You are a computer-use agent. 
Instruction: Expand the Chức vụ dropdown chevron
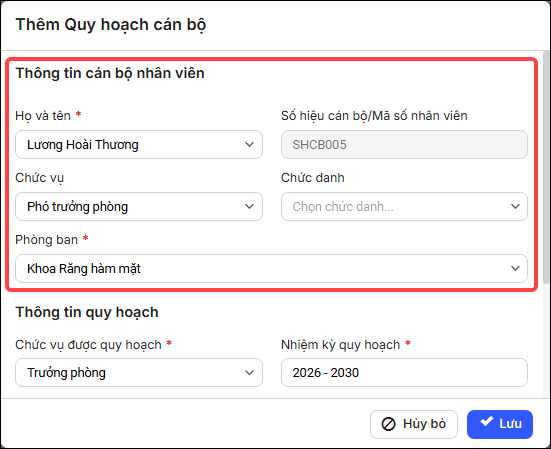(249, 206)
